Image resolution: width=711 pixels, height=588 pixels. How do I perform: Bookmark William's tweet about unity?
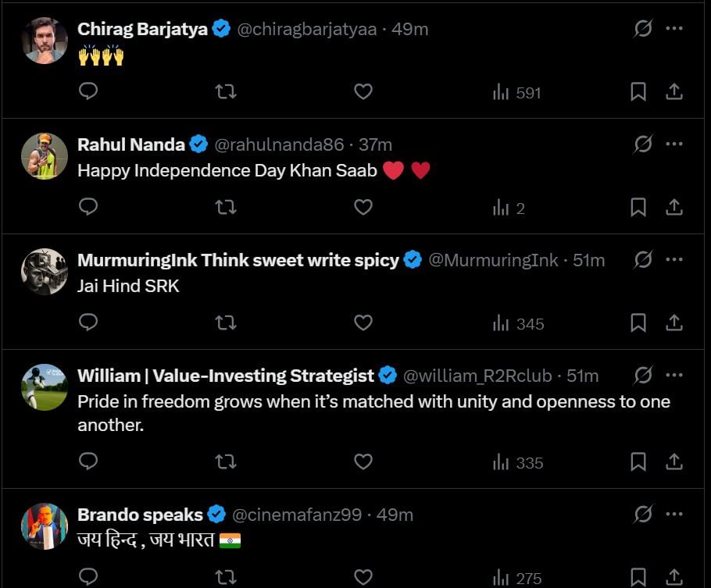pos(638,462)
